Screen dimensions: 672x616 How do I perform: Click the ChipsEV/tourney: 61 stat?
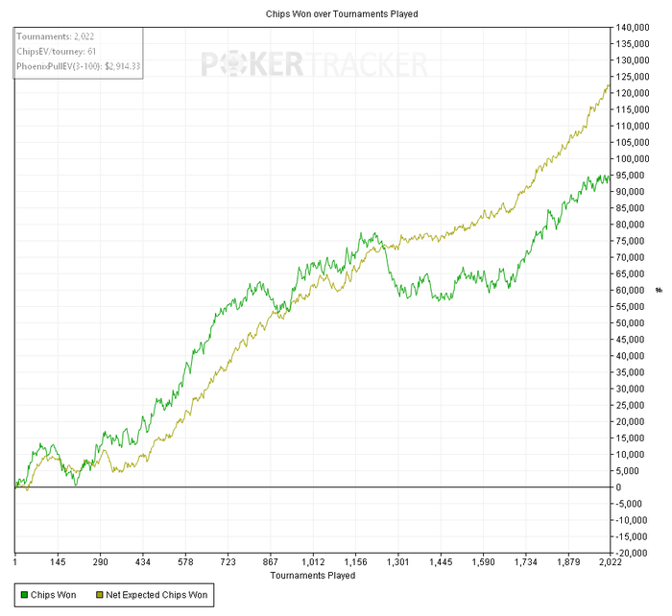pyautogui.click(x=56, y=52)
